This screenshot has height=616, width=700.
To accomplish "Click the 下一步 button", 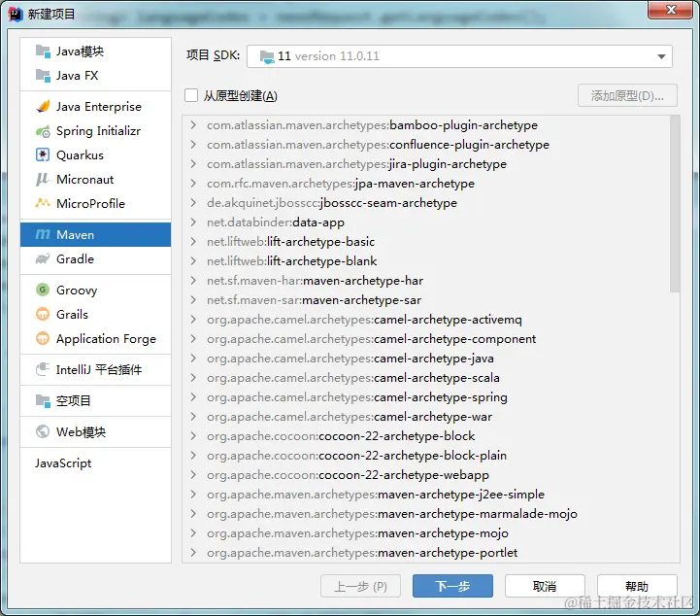I will click(452, 586).
